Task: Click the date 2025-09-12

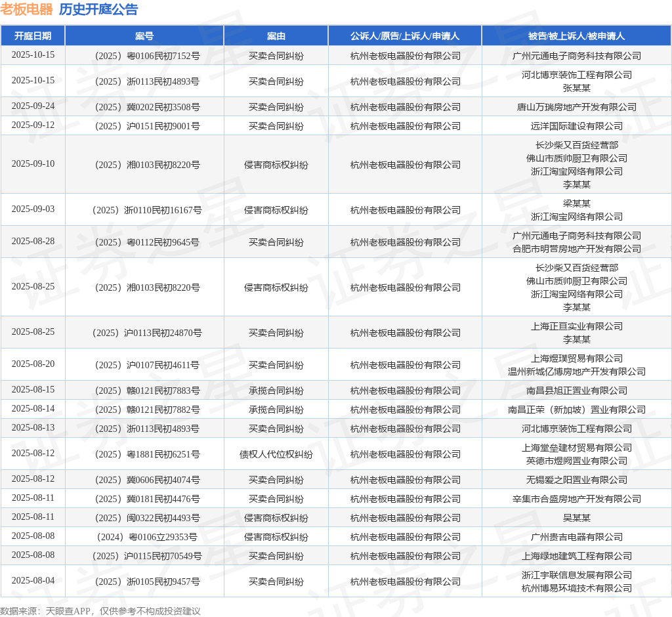Action: 33,125
